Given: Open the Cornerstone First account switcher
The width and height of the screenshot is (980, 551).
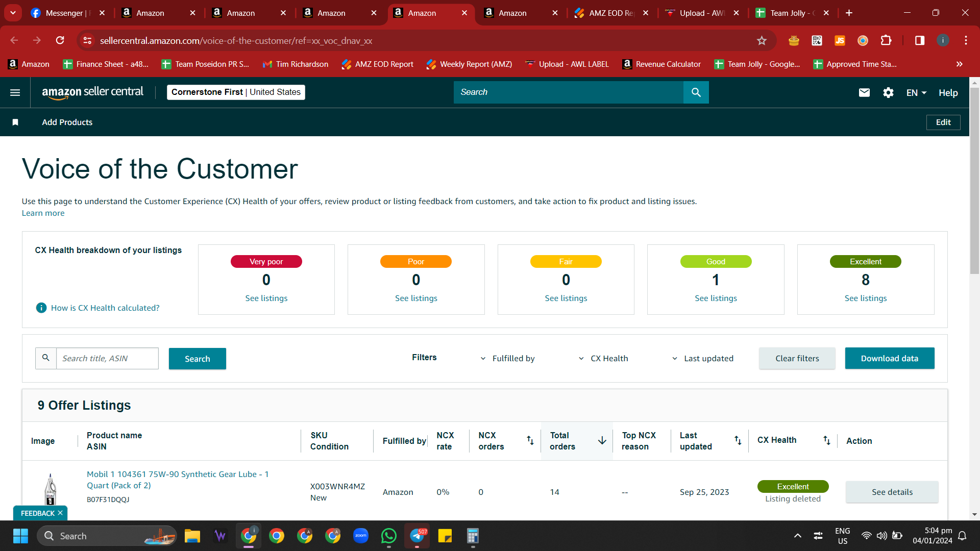Looking at the screenshot, I should (236, 92).
